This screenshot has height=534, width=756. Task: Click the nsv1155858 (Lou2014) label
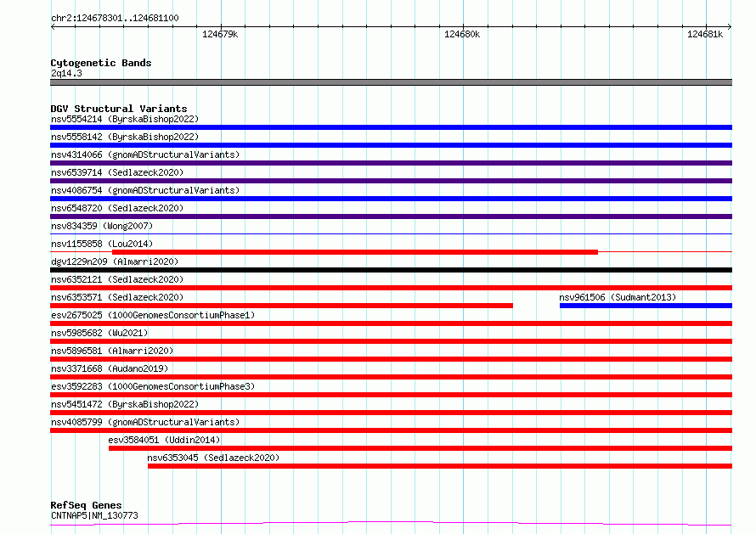click(x=102, y=244)
